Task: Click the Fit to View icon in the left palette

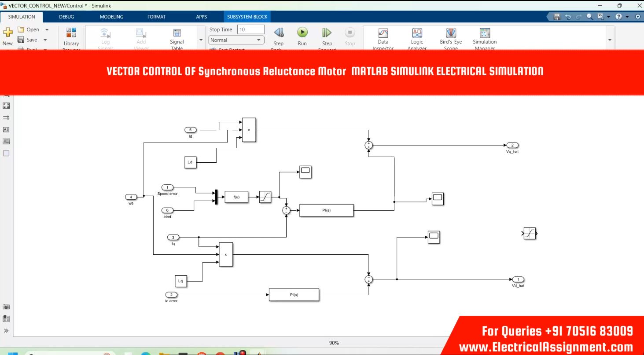Action: pos(6,106)
